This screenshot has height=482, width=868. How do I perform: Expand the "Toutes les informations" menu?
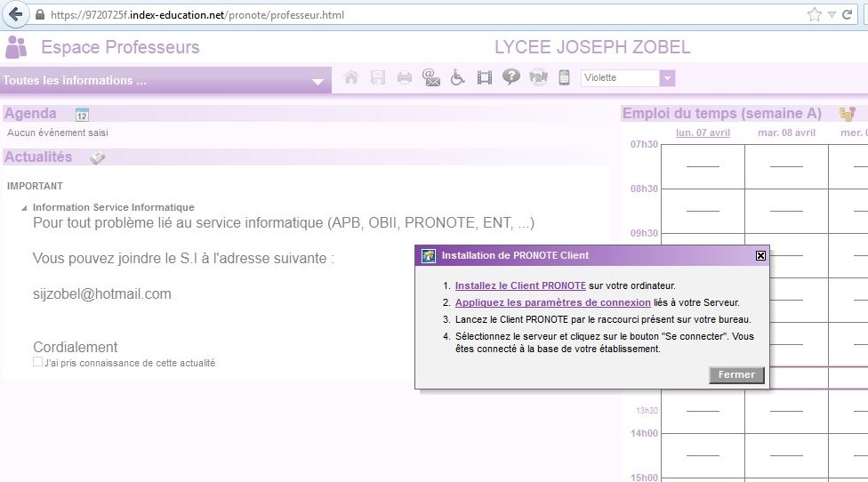[317, 82]
